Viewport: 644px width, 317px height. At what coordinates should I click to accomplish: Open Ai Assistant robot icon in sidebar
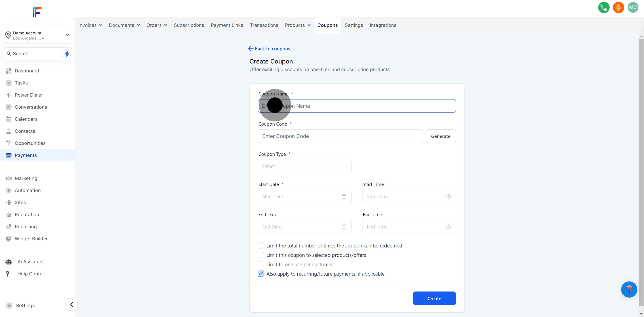tap(9, 262)
